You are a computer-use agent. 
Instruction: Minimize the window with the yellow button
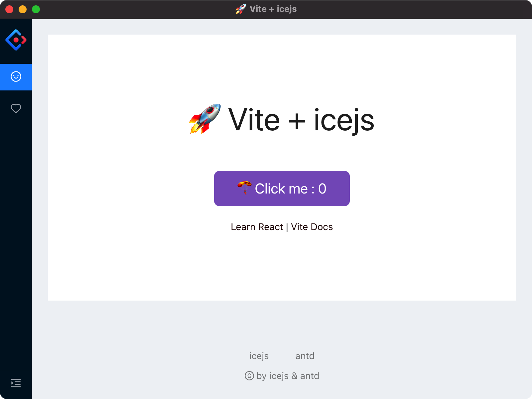coord(23,9)
